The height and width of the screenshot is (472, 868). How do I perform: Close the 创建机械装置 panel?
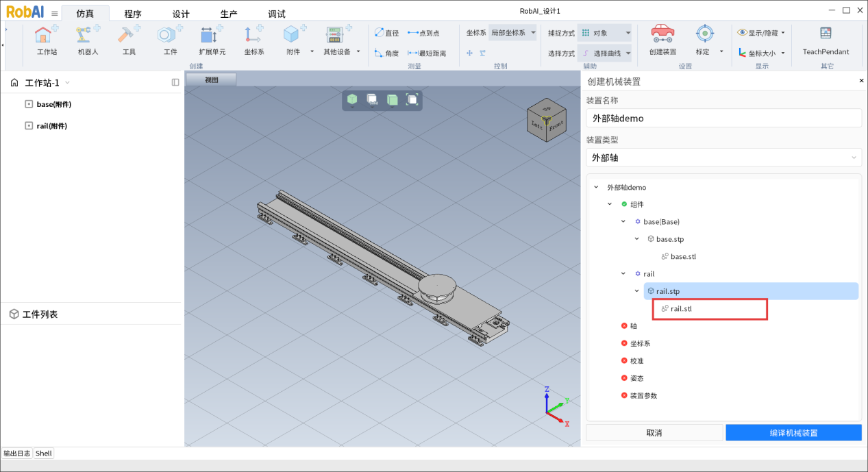tap(861, 81)
